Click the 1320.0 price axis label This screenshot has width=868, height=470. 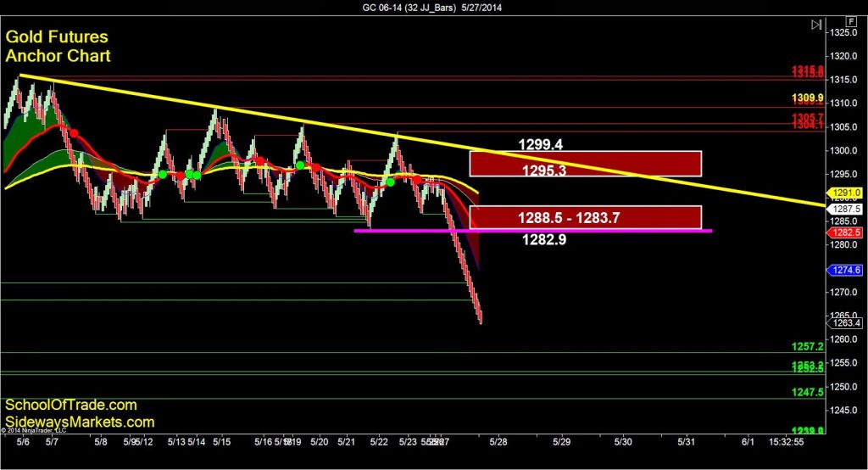844,56
